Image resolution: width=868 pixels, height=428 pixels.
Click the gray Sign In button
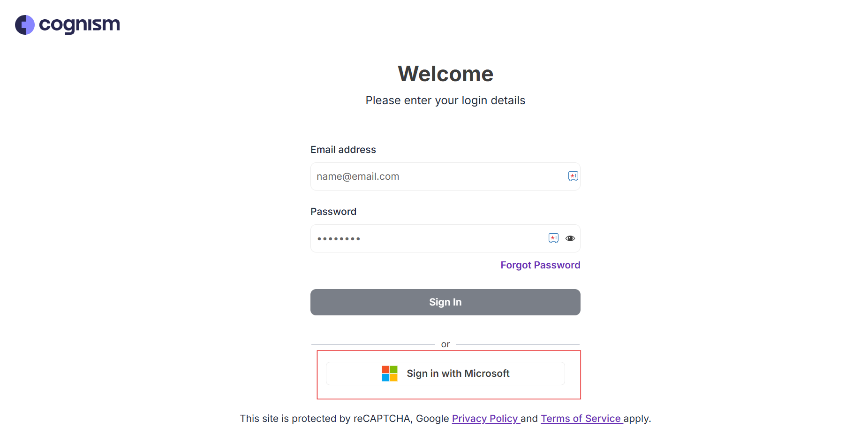[x=445, y=302]
